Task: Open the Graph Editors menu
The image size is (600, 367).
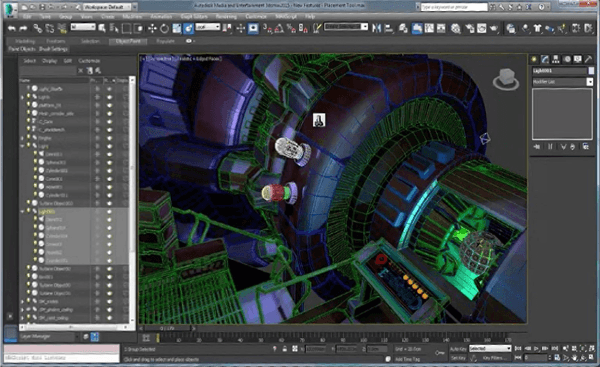Action: click(194, 17)
